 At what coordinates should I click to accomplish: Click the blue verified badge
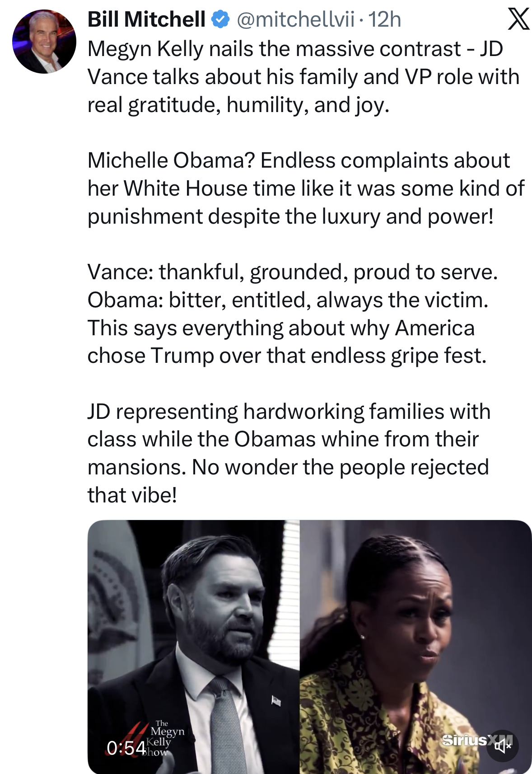(220, 19)
